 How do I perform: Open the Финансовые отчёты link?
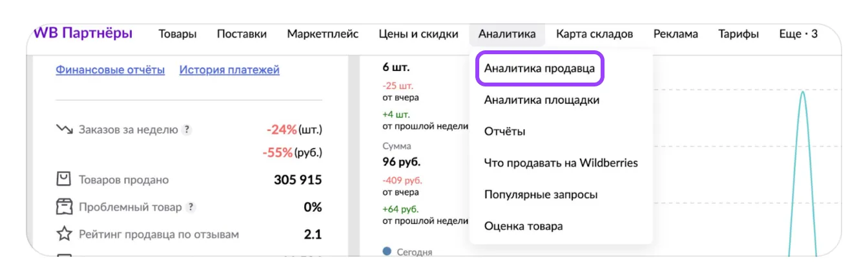110,70
